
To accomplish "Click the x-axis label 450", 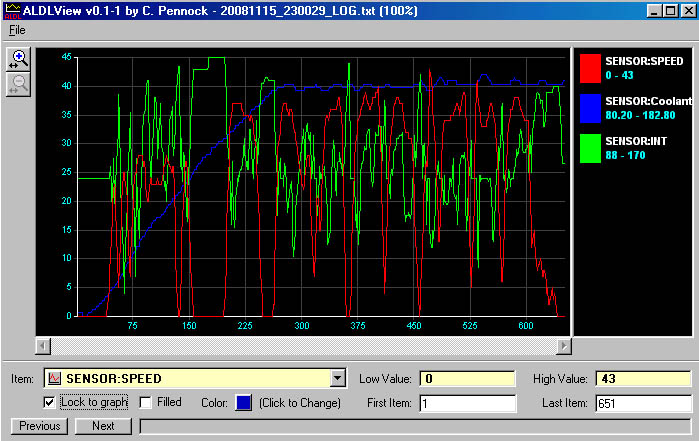I will coord(414,326).
